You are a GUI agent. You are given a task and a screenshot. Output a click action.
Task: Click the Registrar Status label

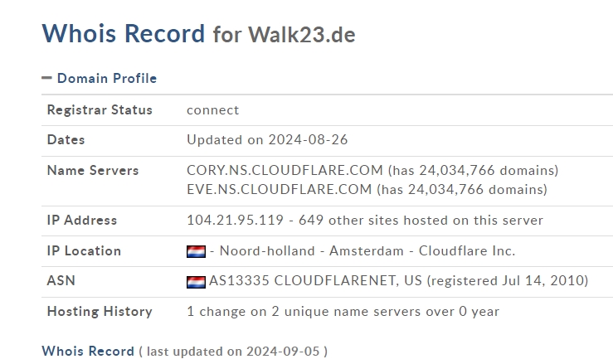point(100,110)
